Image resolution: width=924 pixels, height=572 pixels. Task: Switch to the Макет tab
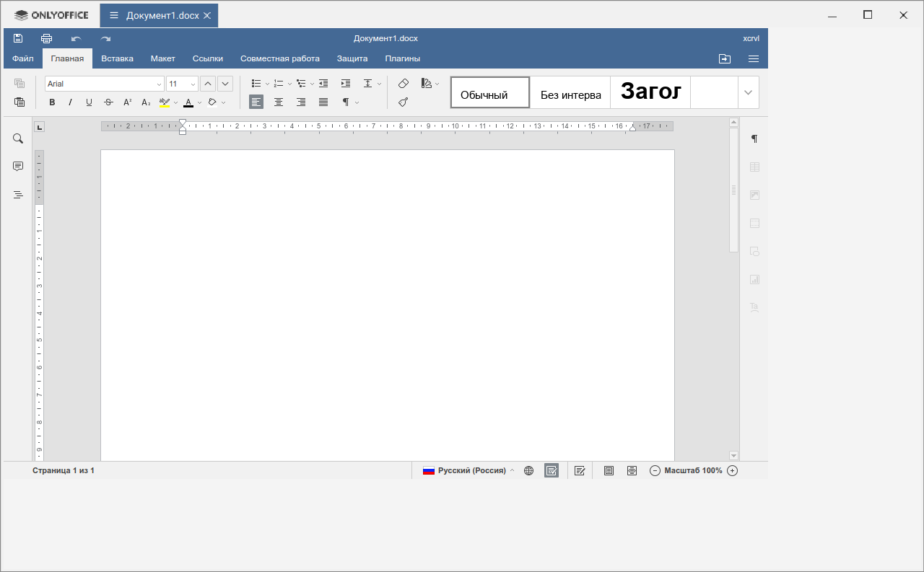coord(163,58)
